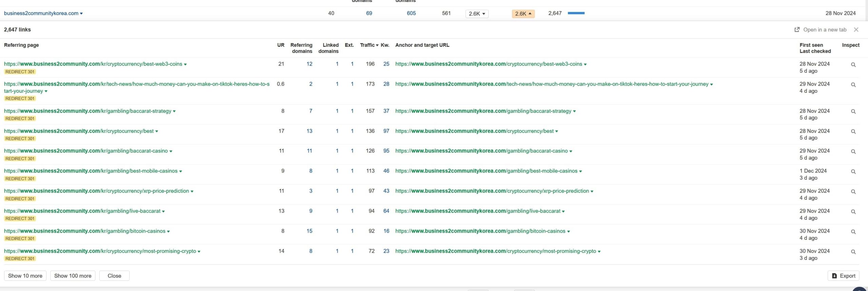The height and width of the screenshot is (291, 868).
Task: Click REDIRECT 301 badge under most-promising-crypto
Action: pos(20,259)
